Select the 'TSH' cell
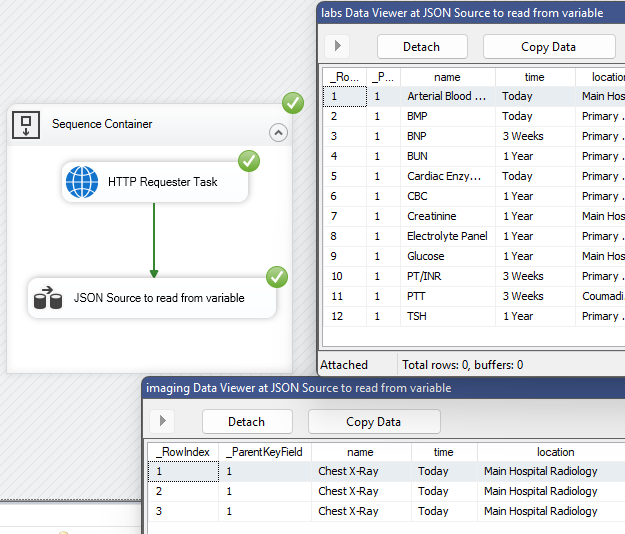 coord(448,316)
